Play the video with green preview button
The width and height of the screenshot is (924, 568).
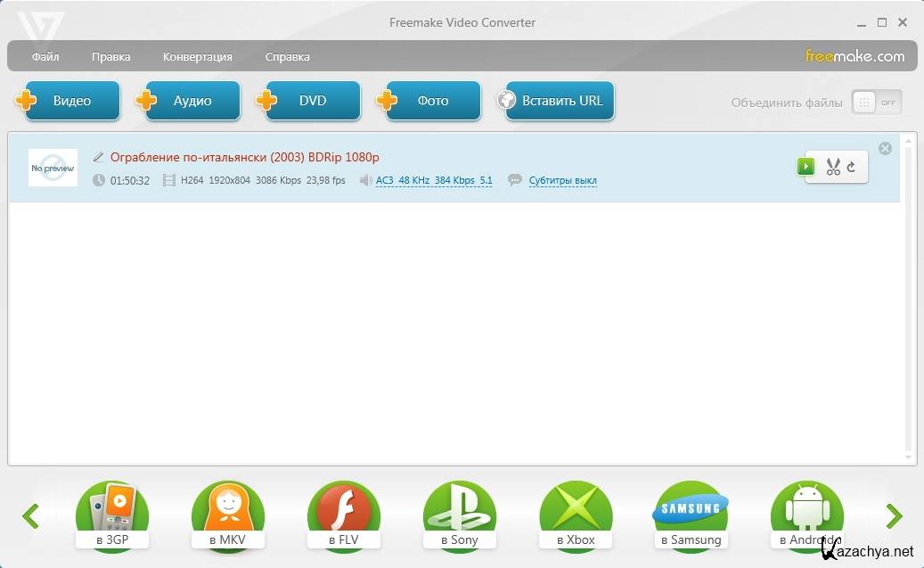pos(805,166)
